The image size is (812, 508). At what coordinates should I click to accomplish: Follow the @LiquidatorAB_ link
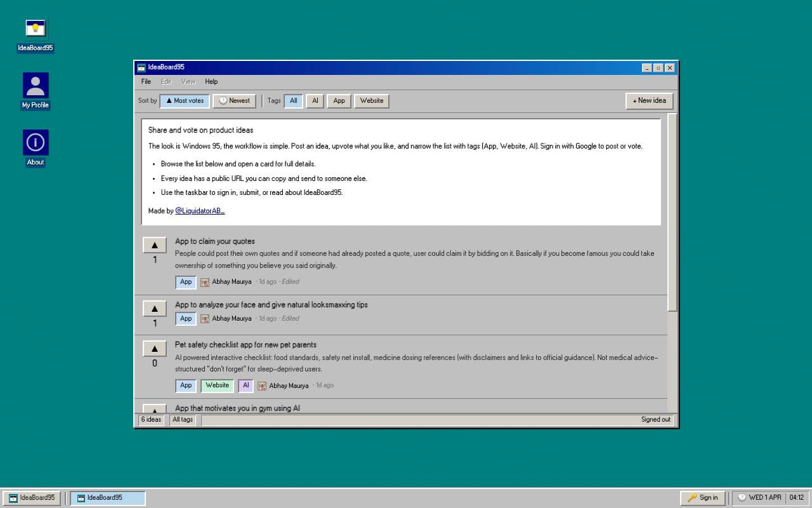point(199,210)
